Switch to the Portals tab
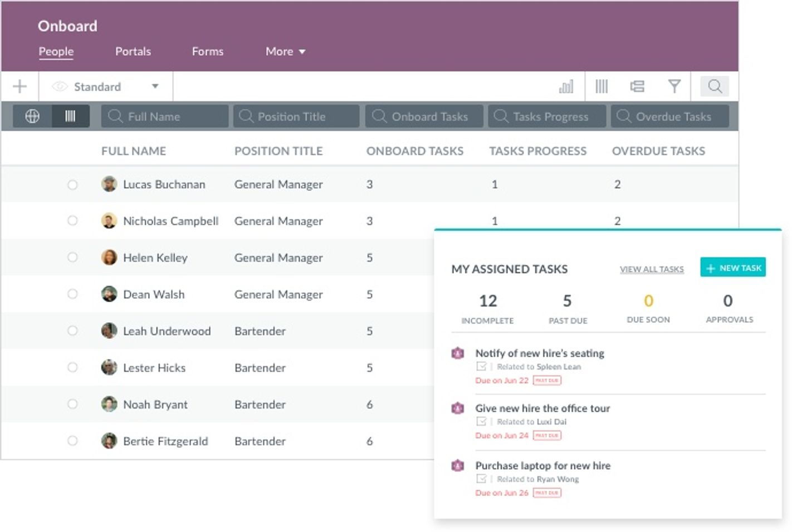 133,51
